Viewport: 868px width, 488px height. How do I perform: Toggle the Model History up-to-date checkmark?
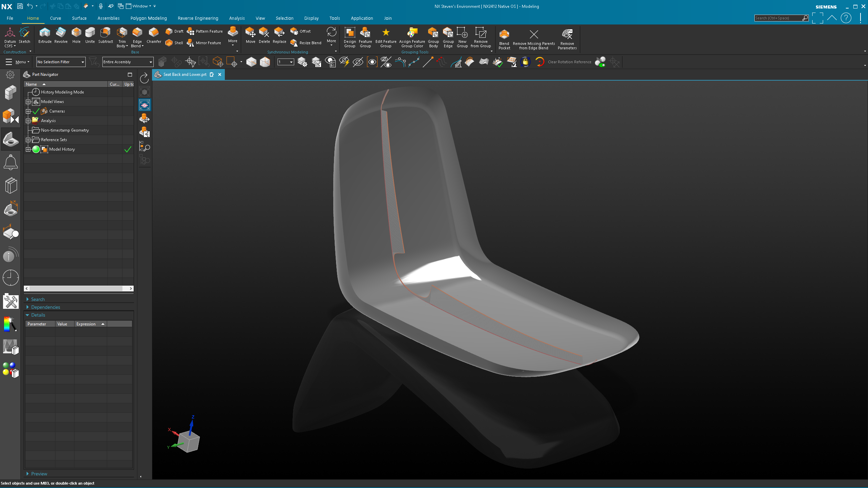128,149
